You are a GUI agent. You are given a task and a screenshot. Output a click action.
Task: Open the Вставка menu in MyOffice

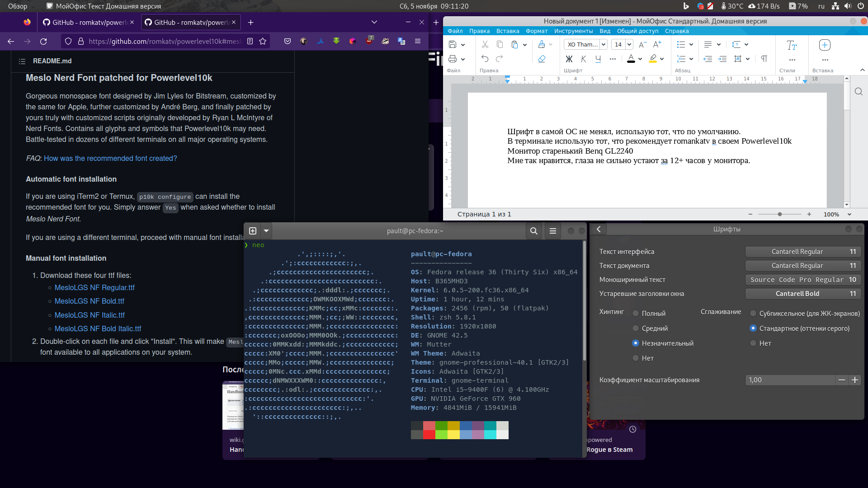point(508,31)
